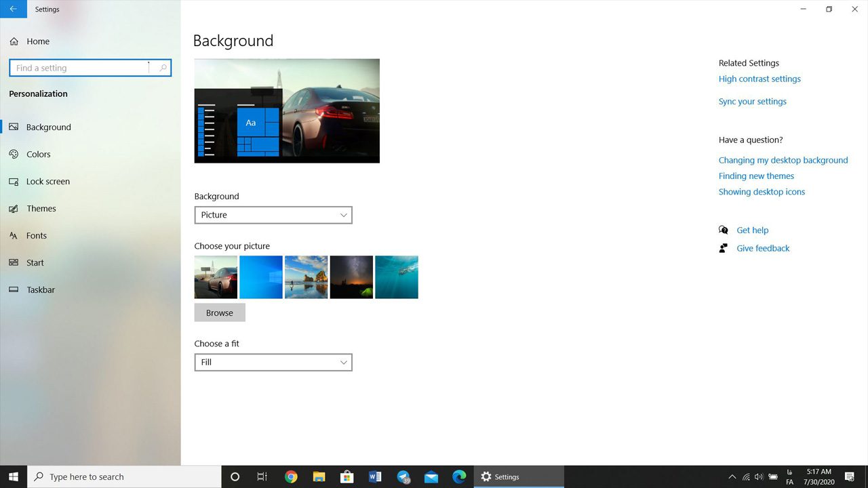This screenshot has width=868, height=488.
Task: Click the search magnifier icon in Find a setting
Action: tap(163, 68)
